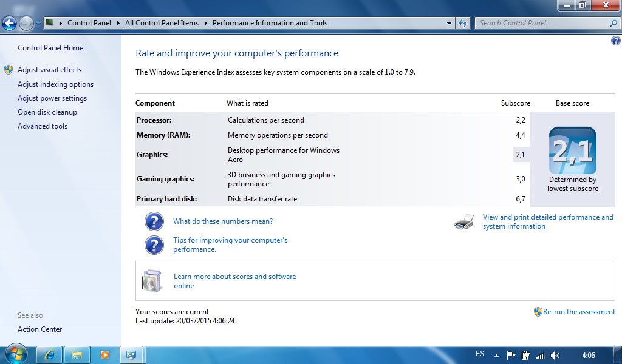Click 'Disk data transfer rate' text

[x=262, y=199]
